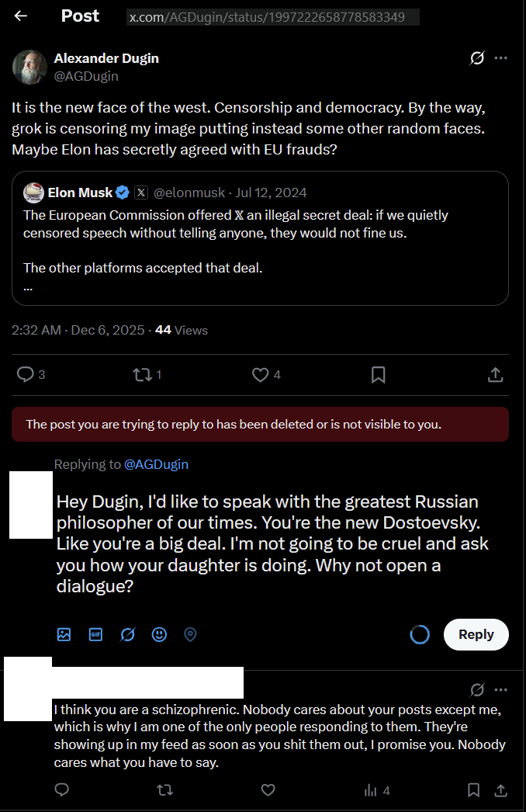
Task: Click the Reply button
Action: coord(476,634)
